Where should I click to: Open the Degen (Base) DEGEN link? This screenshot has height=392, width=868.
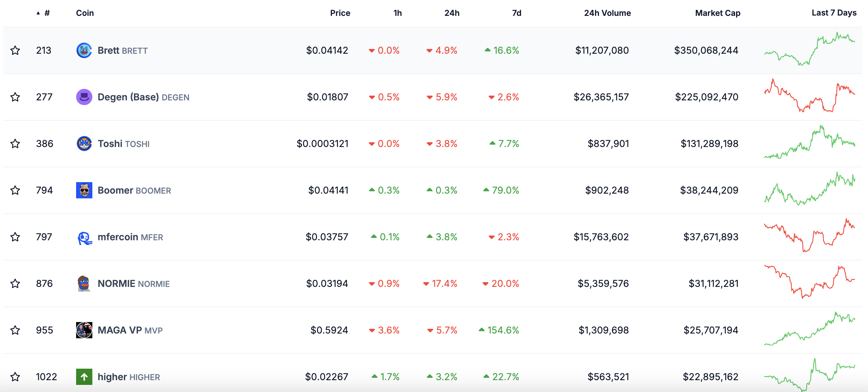pyautogui.click(x=143, y=97)
